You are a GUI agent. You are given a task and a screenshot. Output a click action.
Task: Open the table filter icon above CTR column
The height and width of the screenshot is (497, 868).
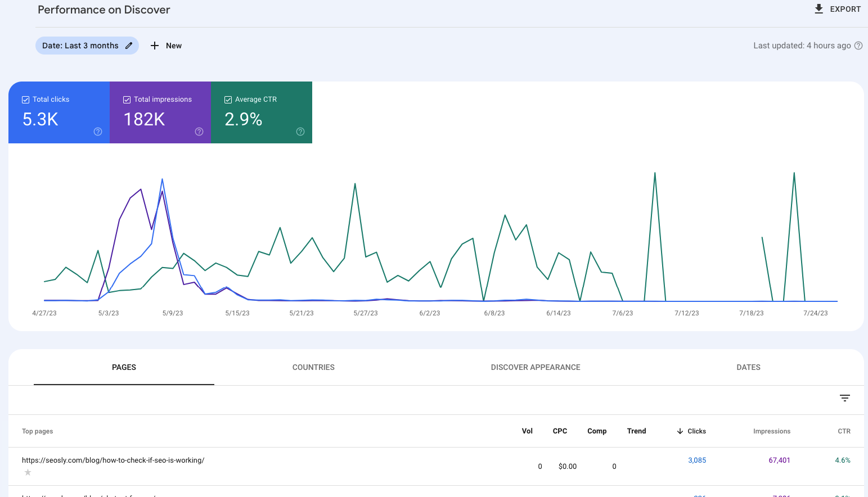tap(845, 397)
